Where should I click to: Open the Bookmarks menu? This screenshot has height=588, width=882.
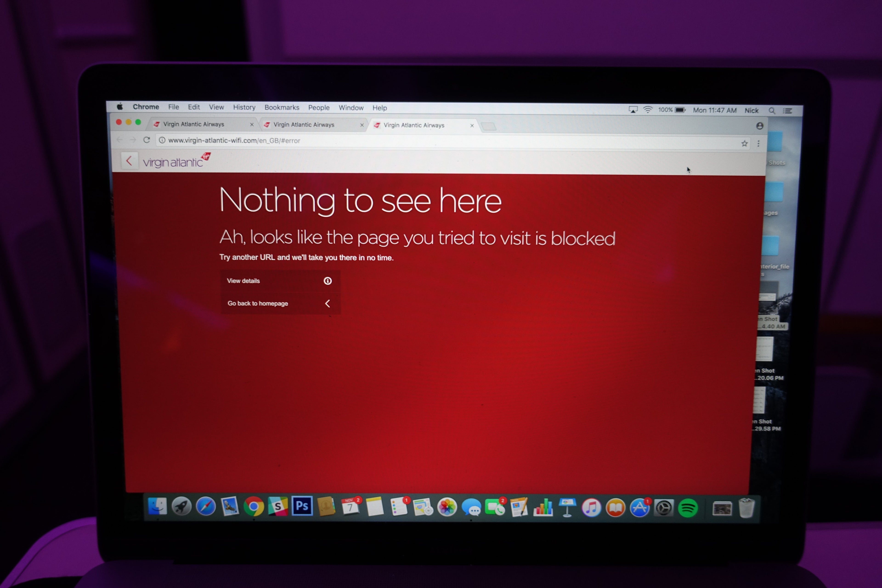[x=282, y=108]
